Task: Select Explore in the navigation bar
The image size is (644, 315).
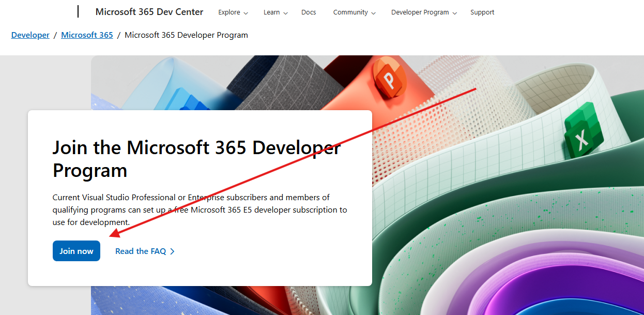Action: pyautogui.click(x=228, y=12)
